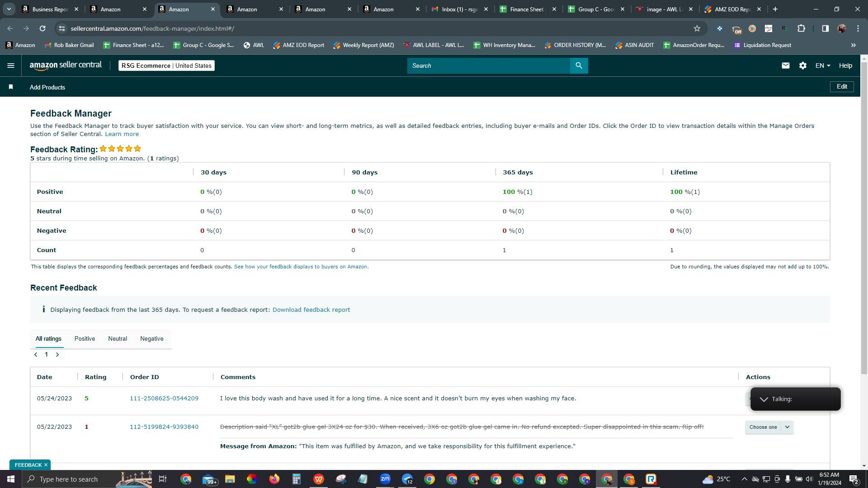This screenshot has height=488, width=868.
Task: Open Zoom from the taskbar
Action: 385,479
